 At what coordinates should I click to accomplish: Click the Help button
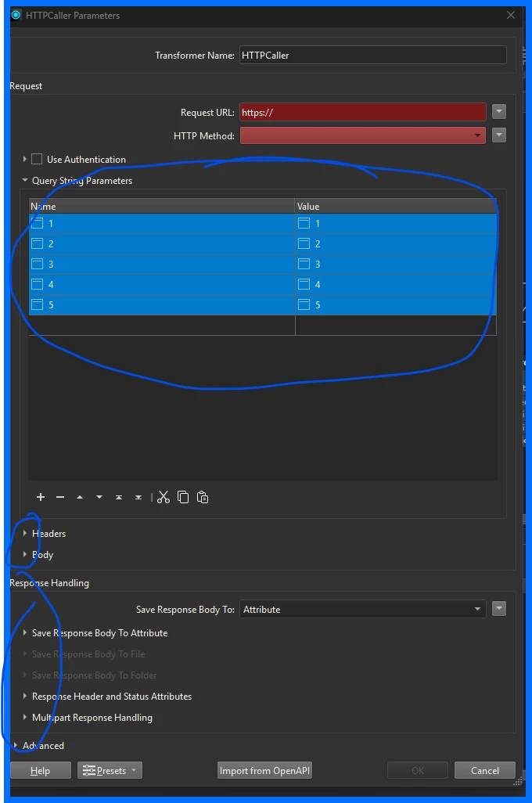[x=41, y=770]
